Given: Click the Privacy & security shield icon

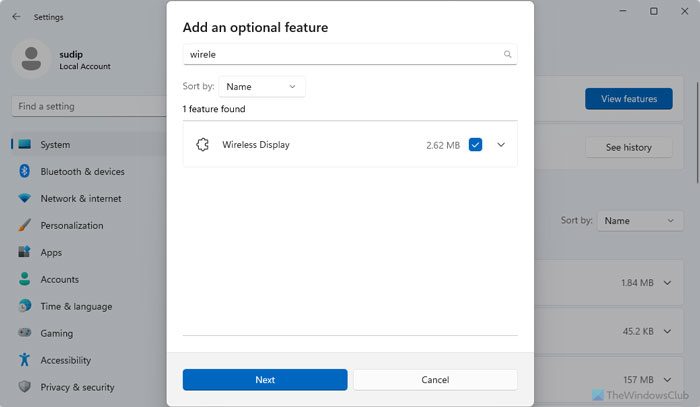Looking at the screenshot, I should click(x=25, y=386).
